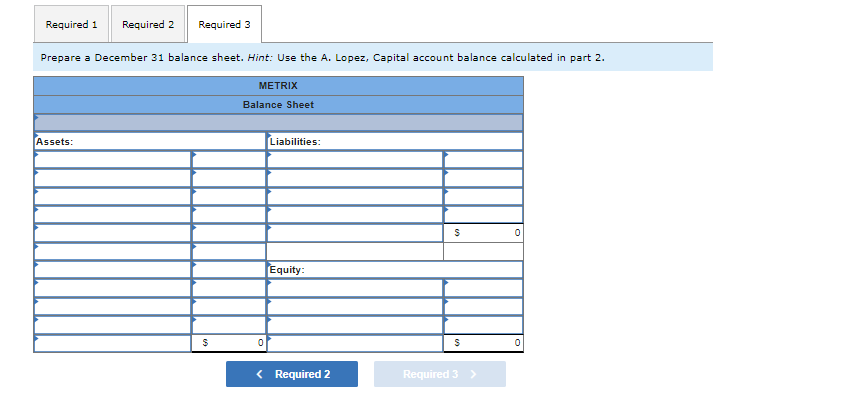Viewport: 854px width, 393px height.
Task: Open the total assets label dropdown in bottom-left row
Action: click(x=113, y=343)
